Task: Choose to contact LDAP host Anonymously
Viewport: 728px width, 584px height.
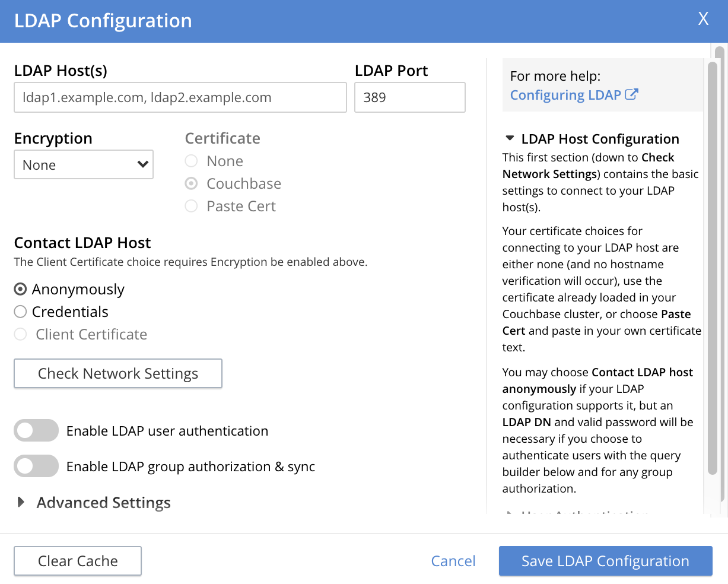Action: (21, 289)
